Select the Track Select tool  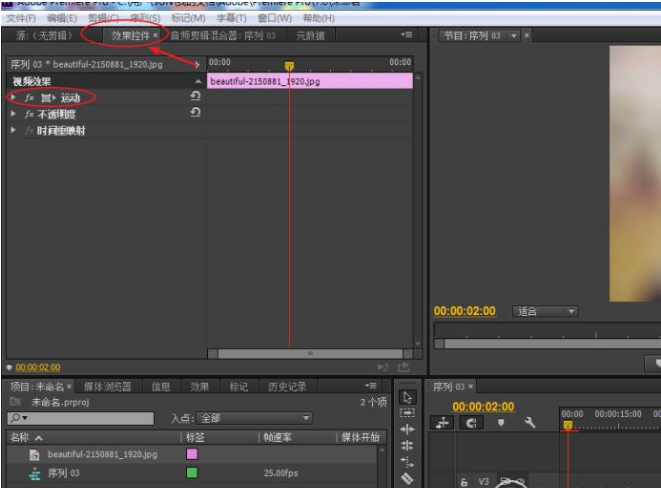pyautogui.click(x=407, y=413)
